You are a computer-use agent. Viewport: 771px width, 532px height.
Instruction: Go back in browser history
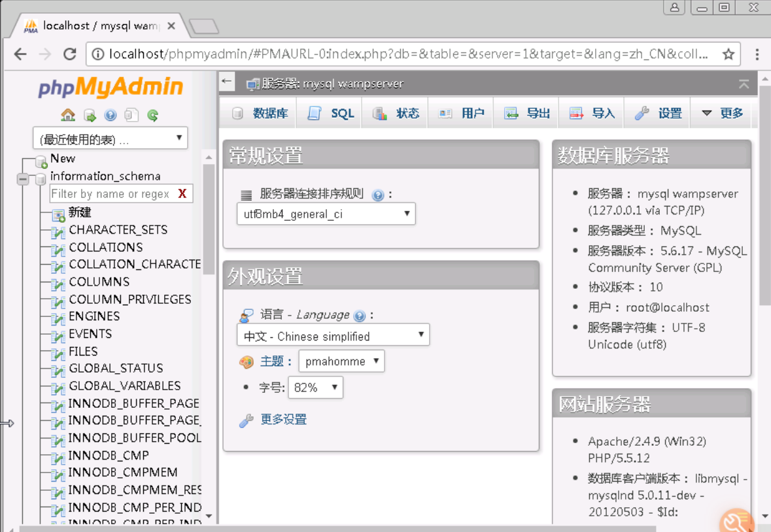point(20,54)
